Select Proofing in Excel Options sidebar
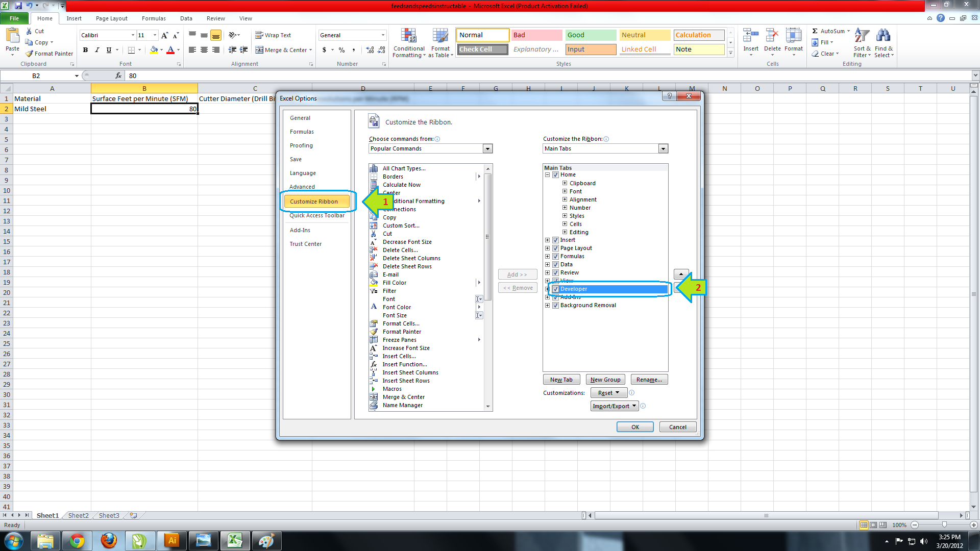Image resolution: width=980 pixels, height=551 pixels. (x=301, y=145)
